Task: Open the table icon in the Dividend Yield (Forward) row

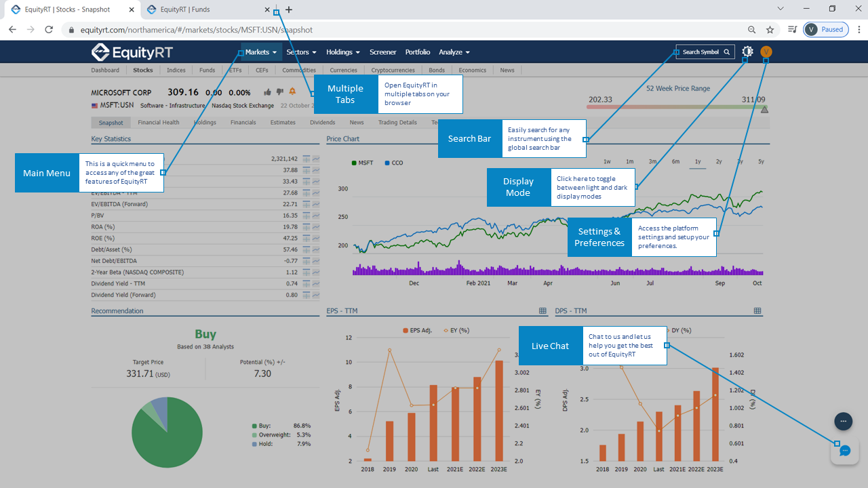Action: (x=307, y=296)
